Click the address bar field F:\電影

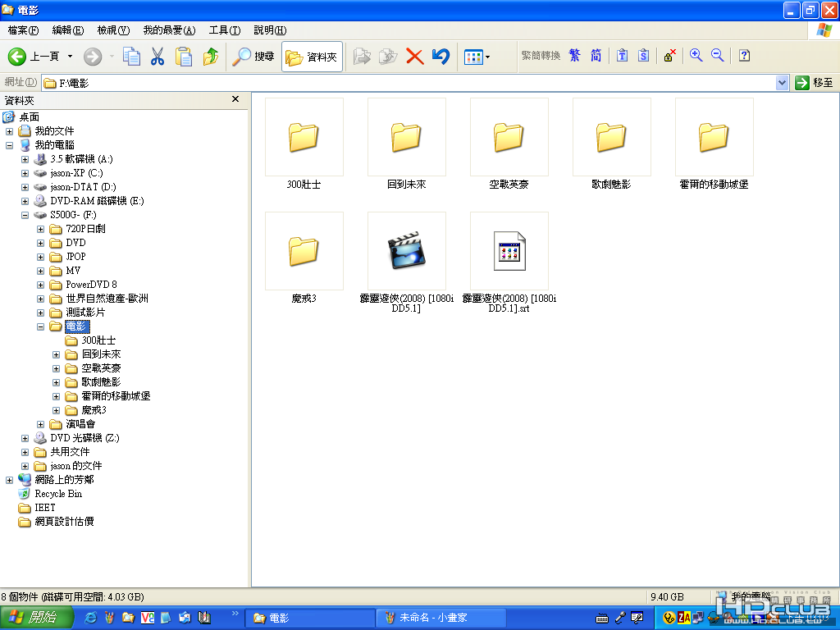tap(409, 83)
